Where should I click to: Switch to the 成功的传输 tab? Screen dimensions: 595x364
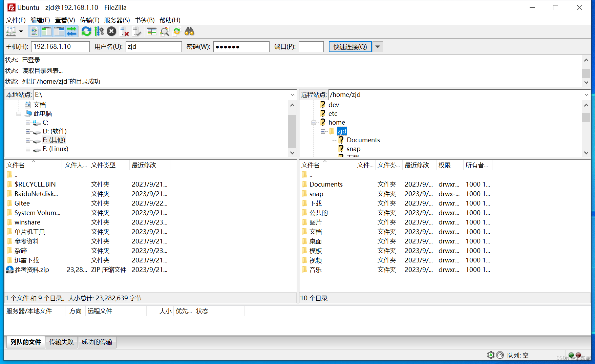(97, 342)
